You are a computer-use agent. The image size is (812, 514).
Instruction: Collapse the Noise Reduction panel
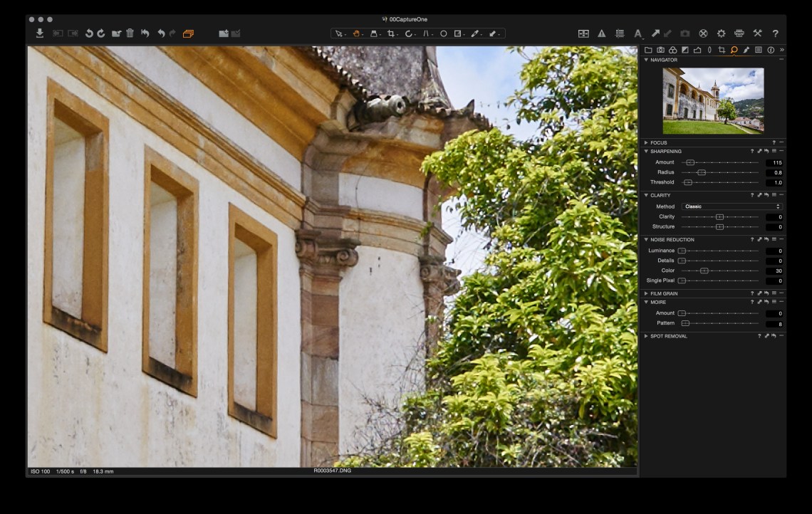[646, 240]
